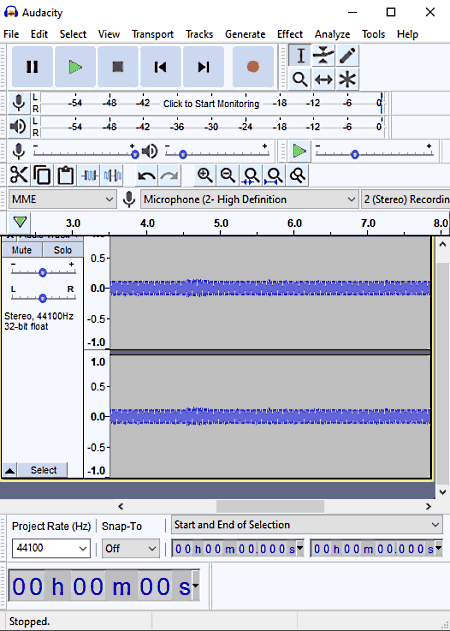Screen dimensions: 450x631
Task: Collapse the track with the up-arrow button
Action: [x=10, y=470]
